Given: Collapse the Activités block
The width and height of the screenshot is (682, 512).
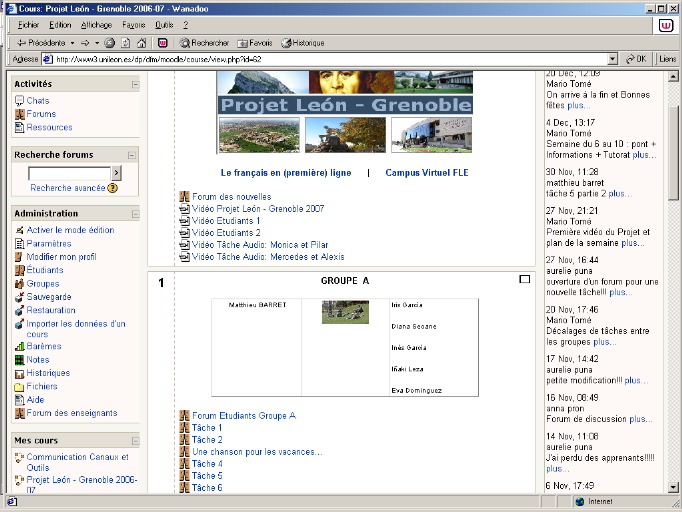Looking at the screenshot, I should pos(134,85).
